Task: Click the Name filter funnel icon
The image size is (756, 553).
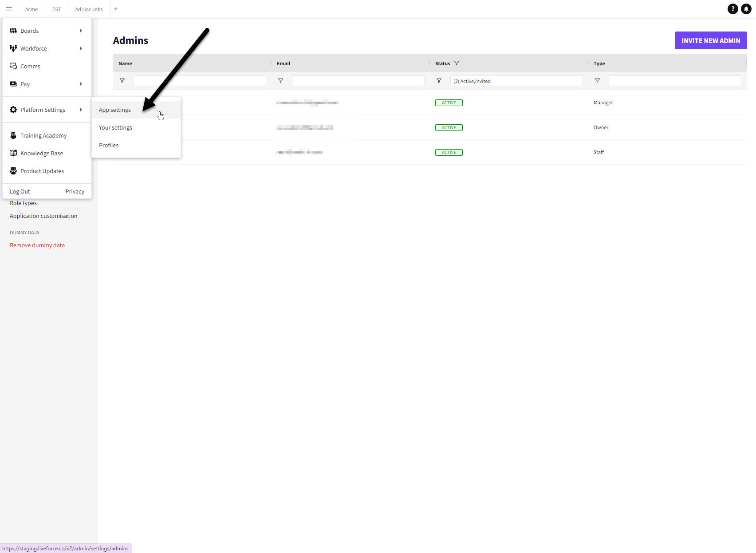Action: coord(122,81)
